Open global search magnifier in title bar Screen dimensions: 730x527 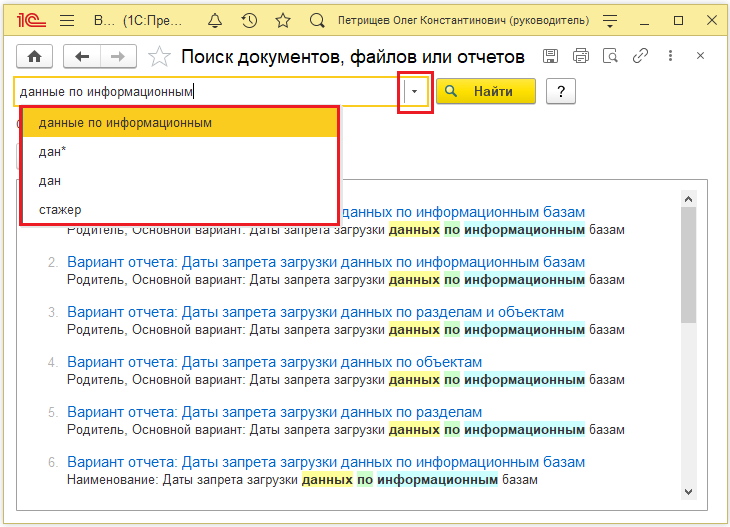coord(317,20)
